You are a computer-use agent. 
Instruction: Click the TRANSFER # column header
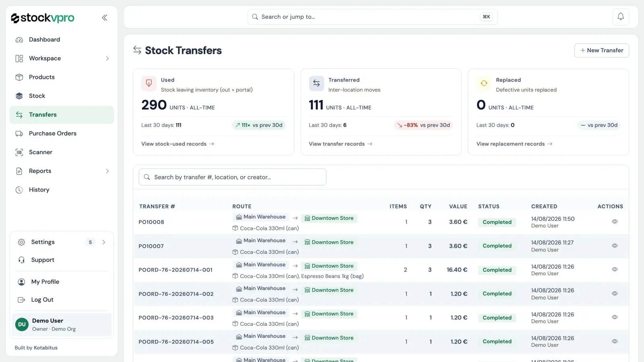point(157,206)
